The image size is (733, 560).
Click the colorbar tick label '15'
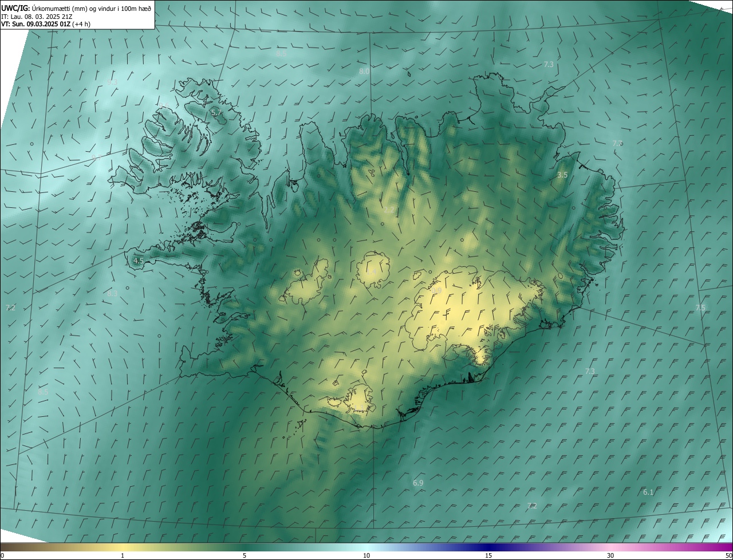[488, 555]
